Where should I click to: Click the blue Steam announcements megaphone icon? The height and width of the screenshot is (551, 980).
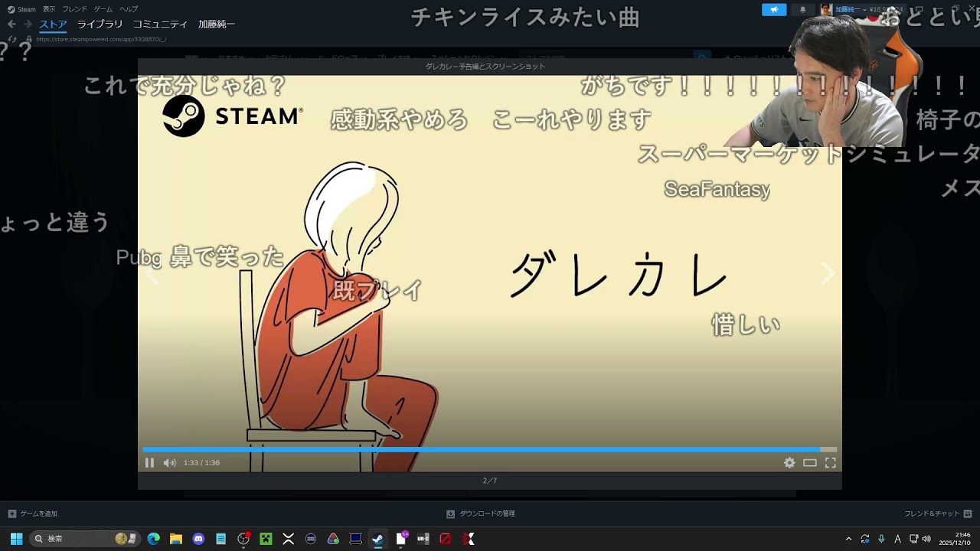pyautogui.click(x=774, y=10)
